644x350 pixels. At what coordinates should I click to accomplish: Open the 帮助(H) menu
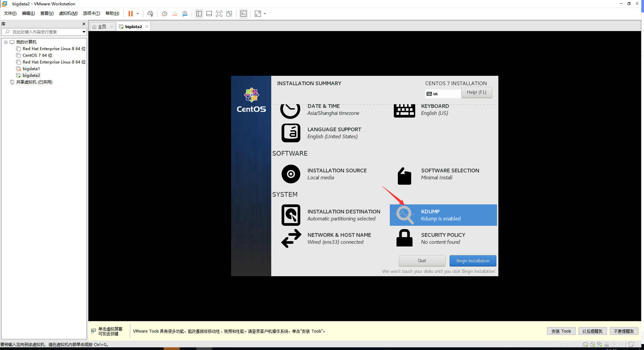pyautogui.click(x=112, y=13)
